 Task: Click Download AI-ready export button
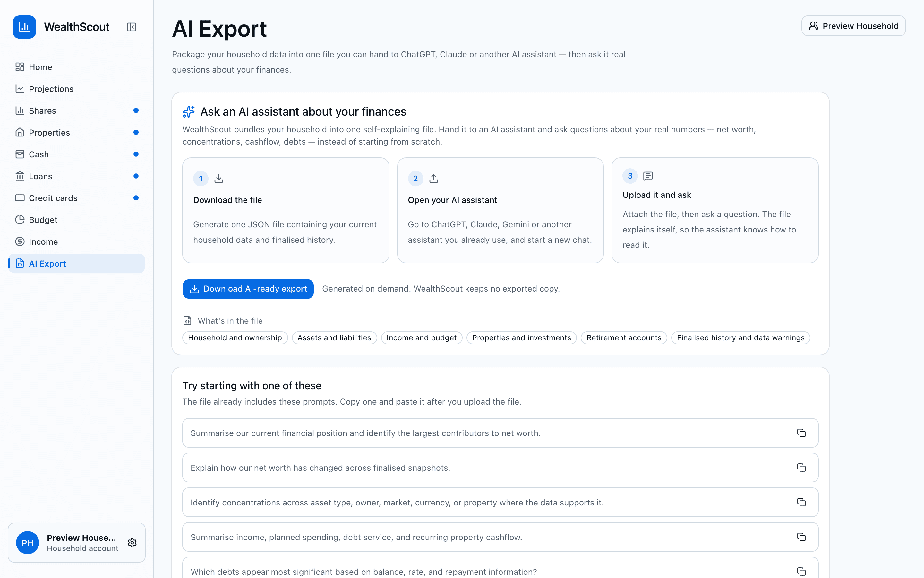pos(248,289)
